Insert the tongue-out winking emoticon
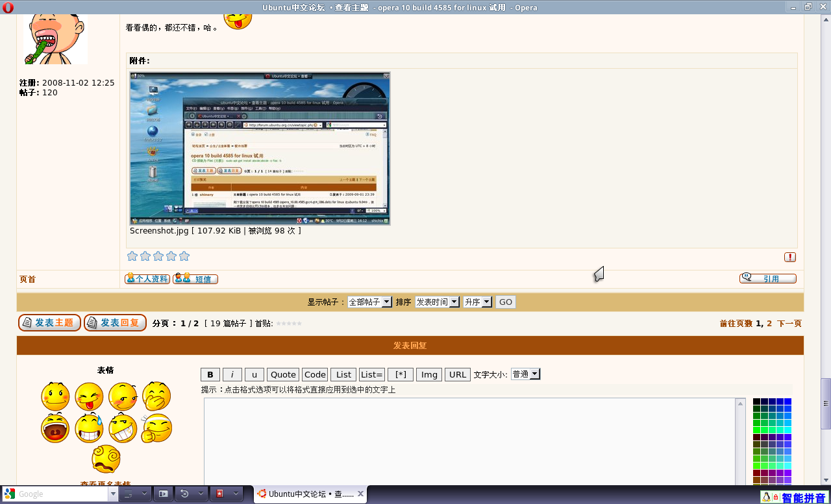This screenshot has width=831, height=504. point(89,396)
